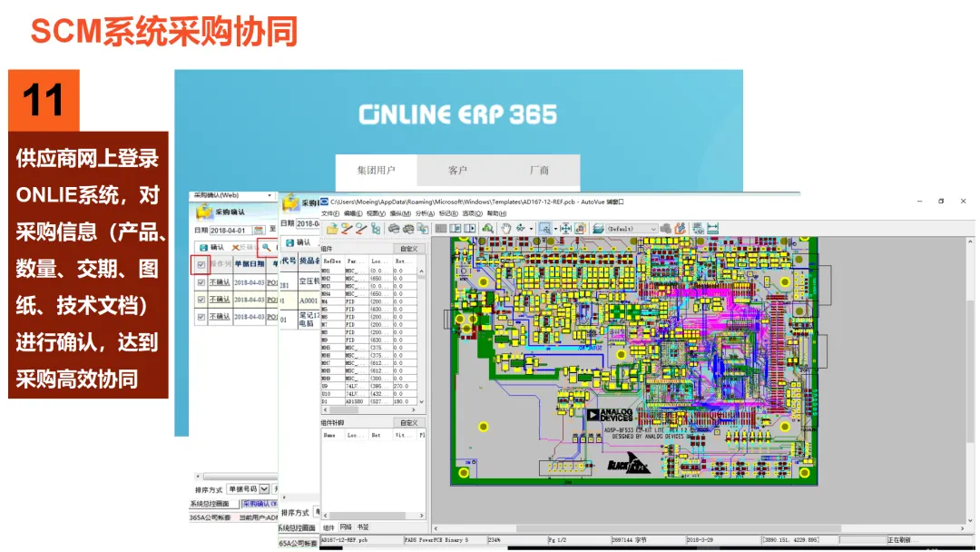Click the Convert/export icon in AutoVue toolbar
Viewport: 980px width, 552px height.
click(423, 229)
